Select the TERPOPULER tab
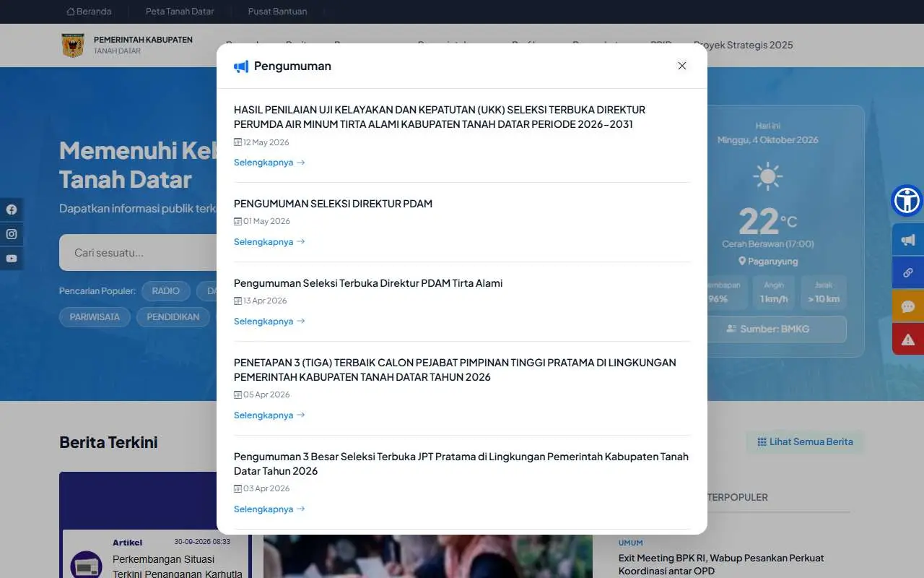Image resolution: width=924 pixels, height=578 pixels. (738, 497)
